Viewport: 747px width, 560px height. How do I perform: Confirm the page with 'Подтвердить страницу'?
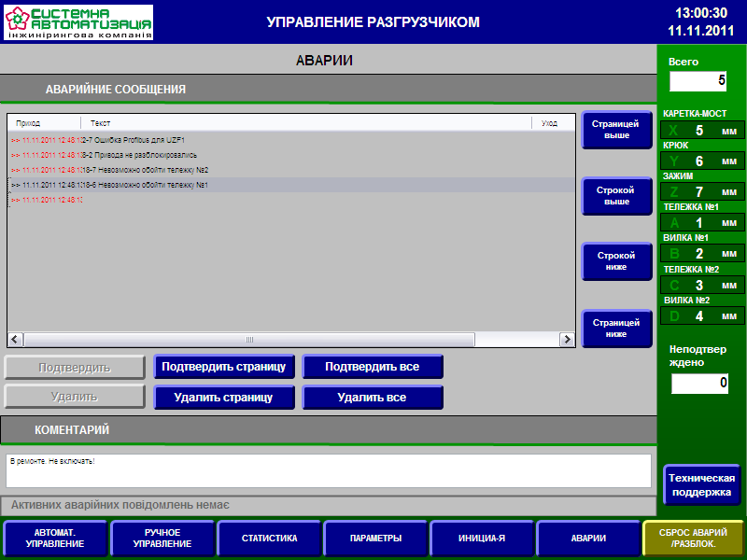click(224, 367)
